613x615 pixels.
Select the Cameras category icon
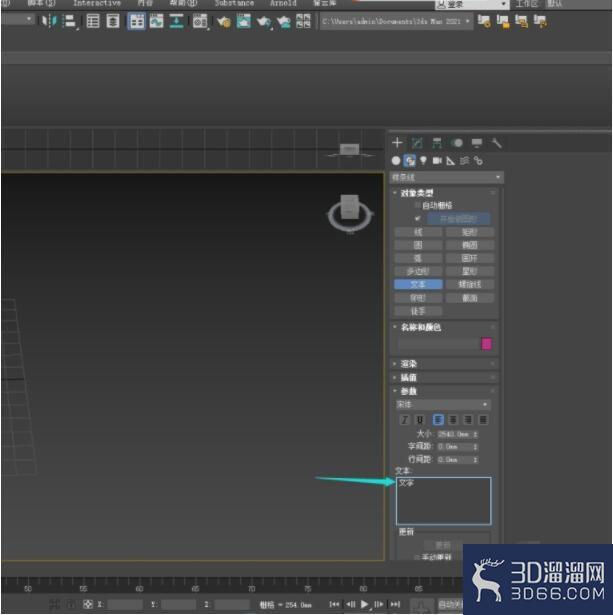click(x=437, y=160)
